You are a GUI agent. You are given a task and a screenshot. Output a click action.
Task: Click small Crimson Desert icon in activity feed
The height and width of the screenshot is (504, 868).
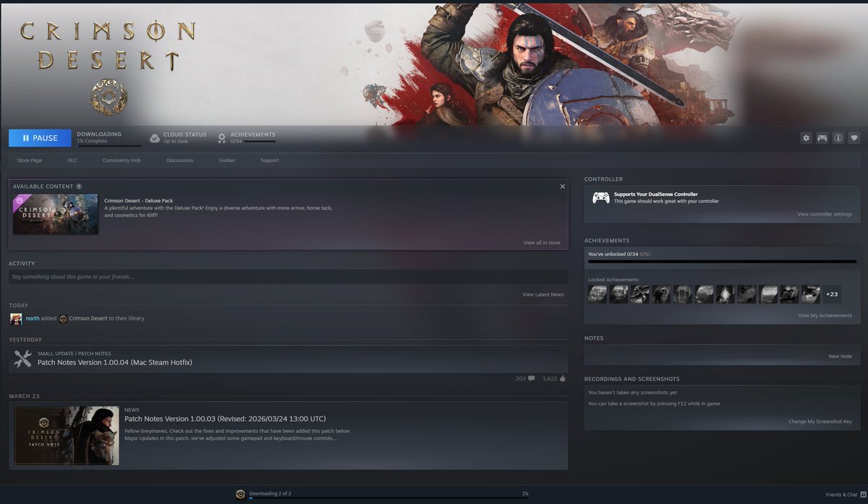point(63,319)
